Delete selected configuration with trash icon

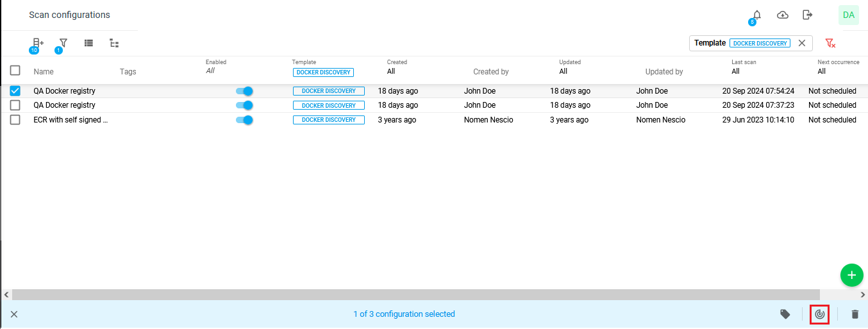pyautogui.click(x=855, y=314)
